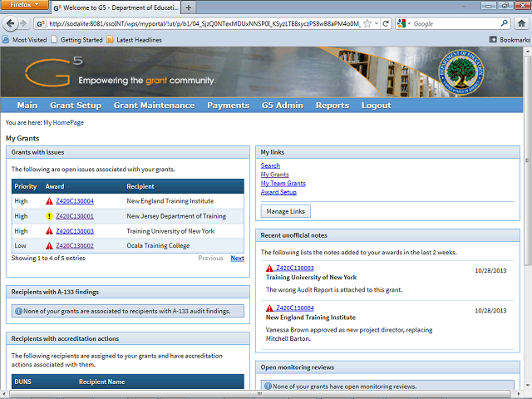Sort accreditation table by DUNS column
The width and height of the screenshot is (532, 399).
pos(22,382)
